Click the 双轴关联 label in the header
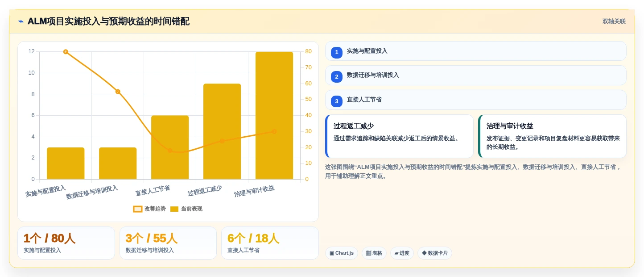The image size is (644, 277). (614, 21)
